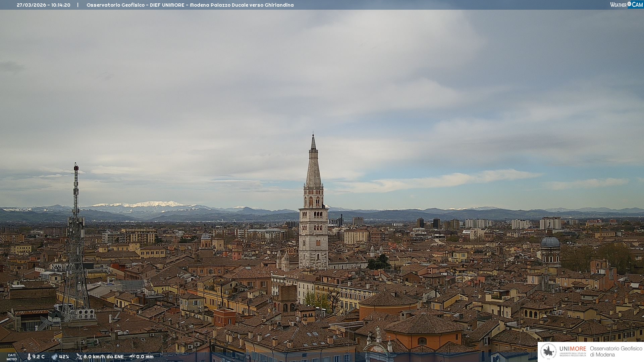Click the humidity water drops icon
This screenshot has height=362, width=644.
pyautogui.click(x=54, y=357)
